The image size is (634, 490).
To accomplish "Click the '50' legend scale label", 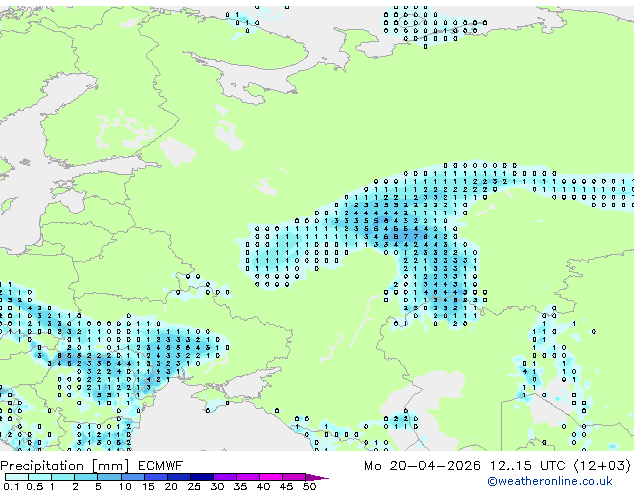I will pyautogui.click(x=310, y=486).
